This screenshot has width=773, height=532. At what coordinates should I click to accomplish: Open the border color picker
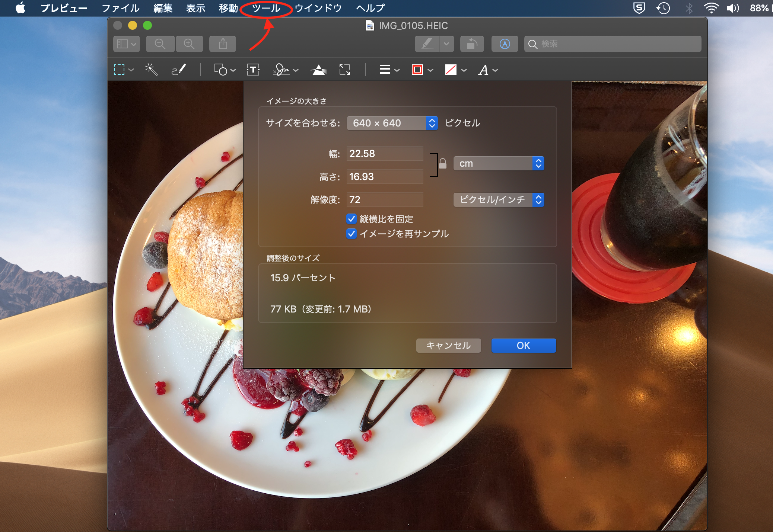pos(422,70)
